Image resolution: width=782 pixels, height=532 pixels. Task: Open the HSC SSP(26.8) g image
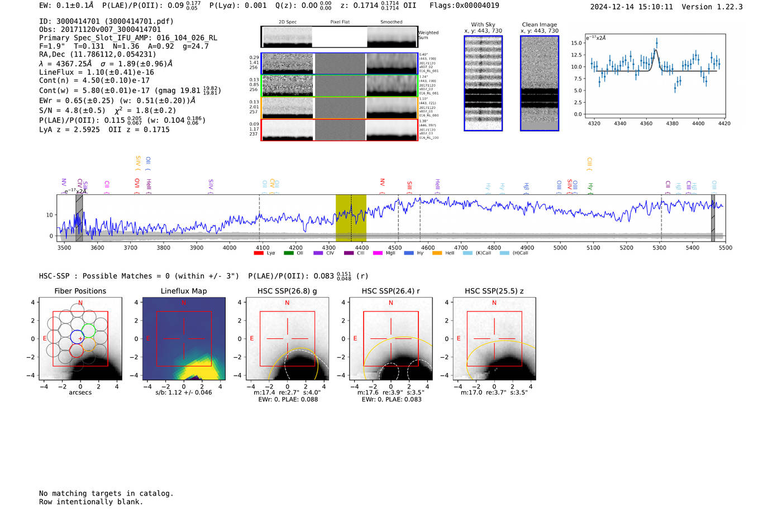coord(287,339)
